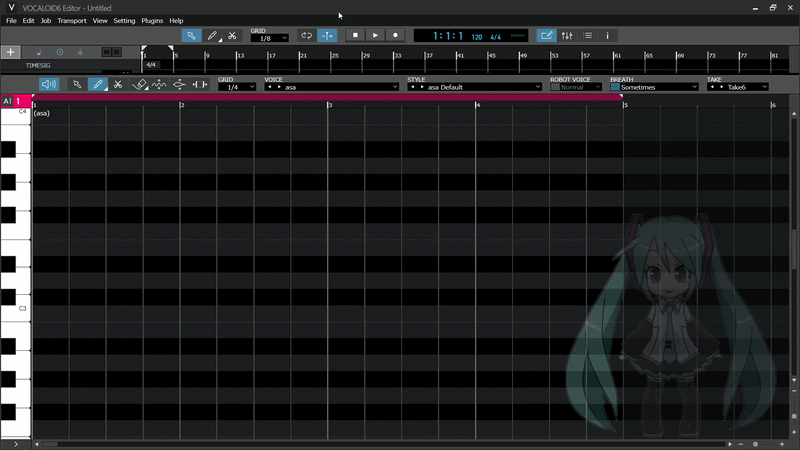The height and width of the screenshot is (450, 800).
Task: Open the Plugins menu
Action: pos(152,21)
